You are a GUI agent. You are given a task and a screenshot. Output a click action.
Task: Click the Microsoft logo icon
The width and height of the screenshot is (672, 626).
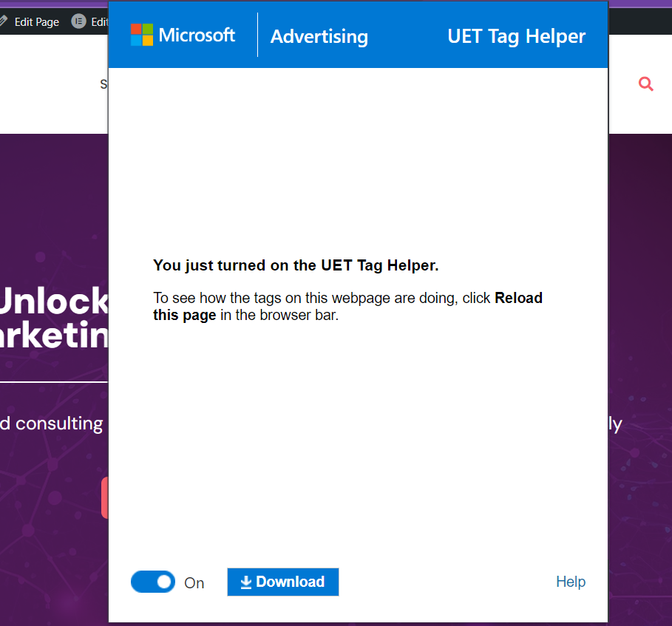[142, 35]
